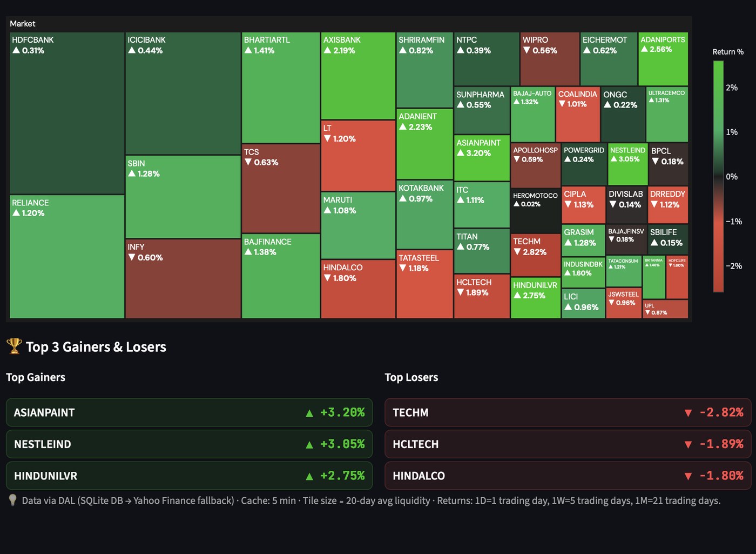
Task: Open the SBIN tile
Action: pyautogui.click(x=183, y=197)
